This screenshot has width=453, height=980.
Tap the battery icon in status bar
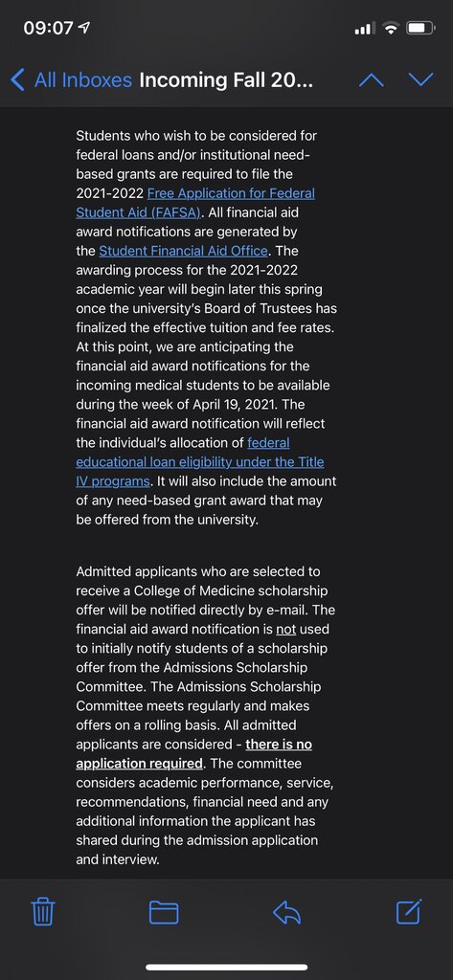420,28
